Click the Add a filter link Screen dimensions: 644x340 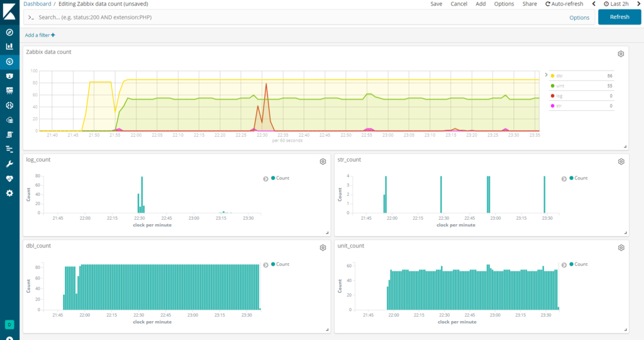coord(40,35)
